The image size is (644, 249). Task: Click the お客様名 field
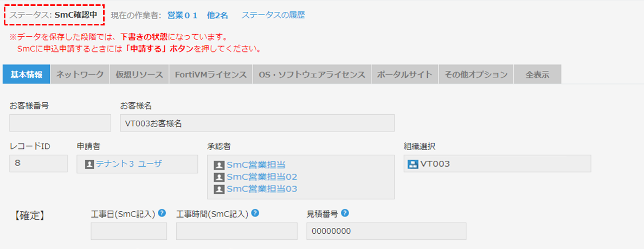coord(257,123)
